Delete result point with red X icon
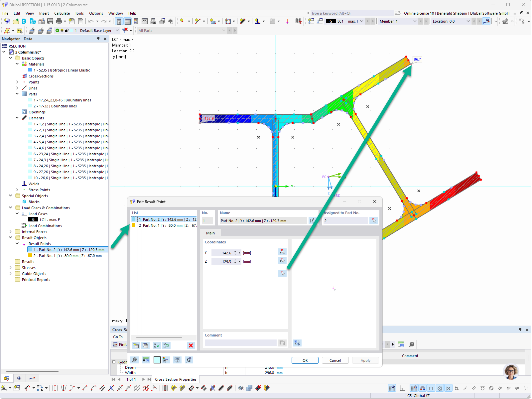 191,345
